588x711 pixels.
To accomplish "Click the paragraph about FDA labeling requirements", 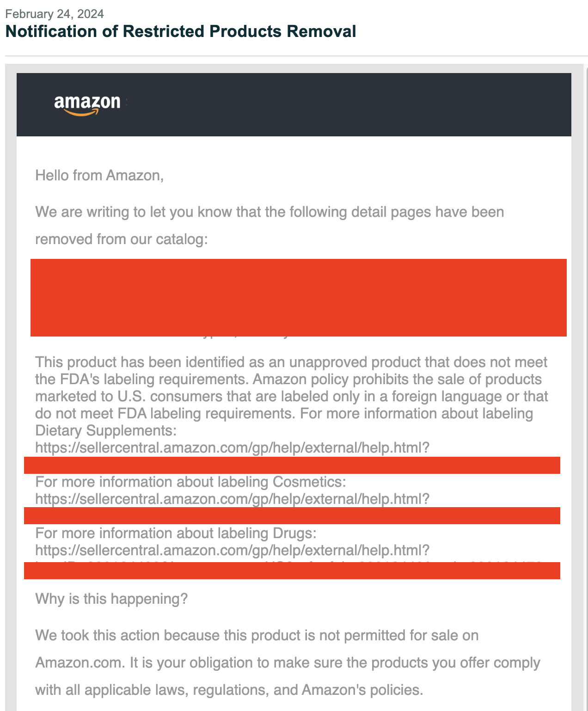I will (291, 396).
